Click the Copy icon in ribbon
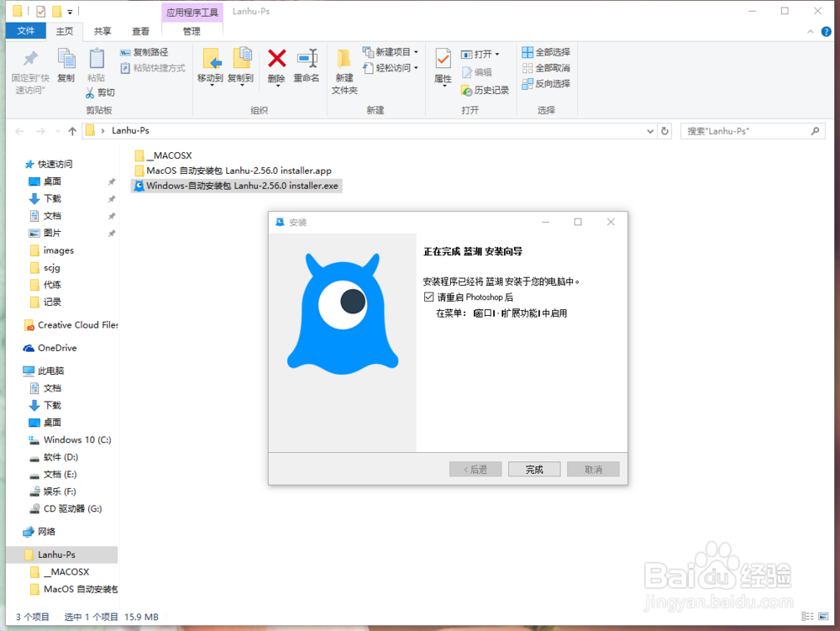This screenshot has height=631, width=840. pos(66,59)
